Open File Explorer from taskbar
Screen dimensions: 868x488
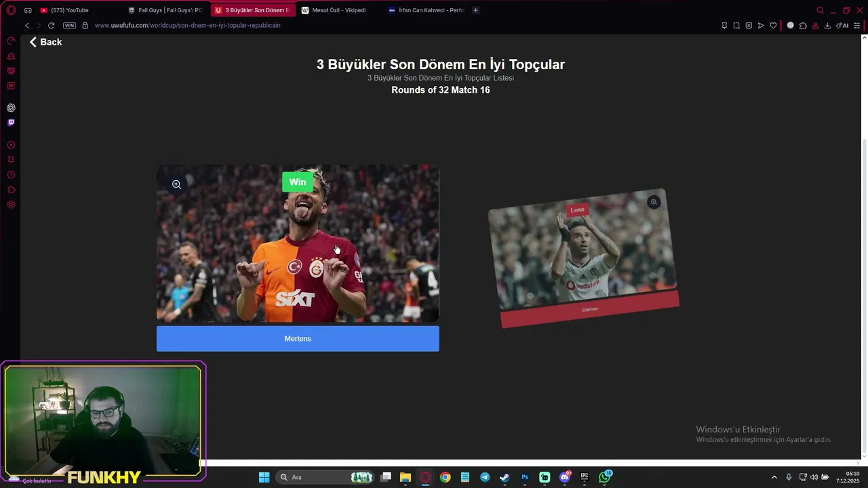click(406, 477)
